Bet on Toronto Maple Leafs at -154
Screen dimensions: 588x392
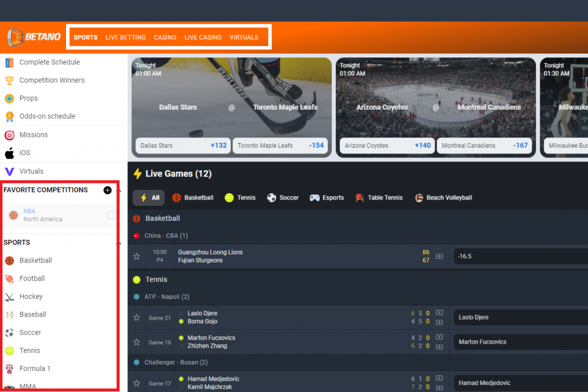[x=280, y=145]
